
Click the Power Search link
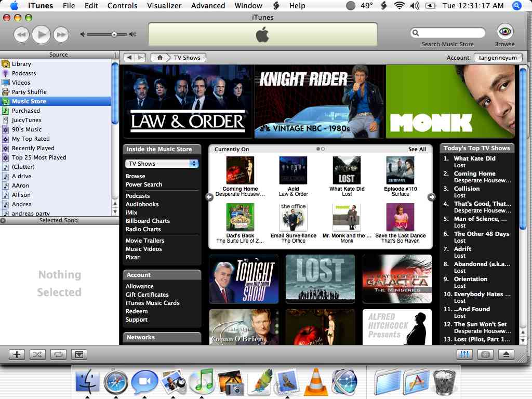click(x=144, y=184)
